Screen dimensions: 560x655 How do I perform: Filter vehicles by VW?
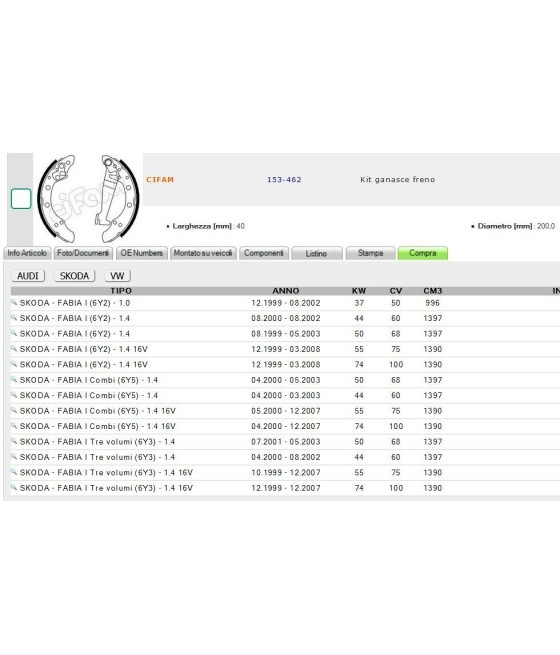[117, 276]
